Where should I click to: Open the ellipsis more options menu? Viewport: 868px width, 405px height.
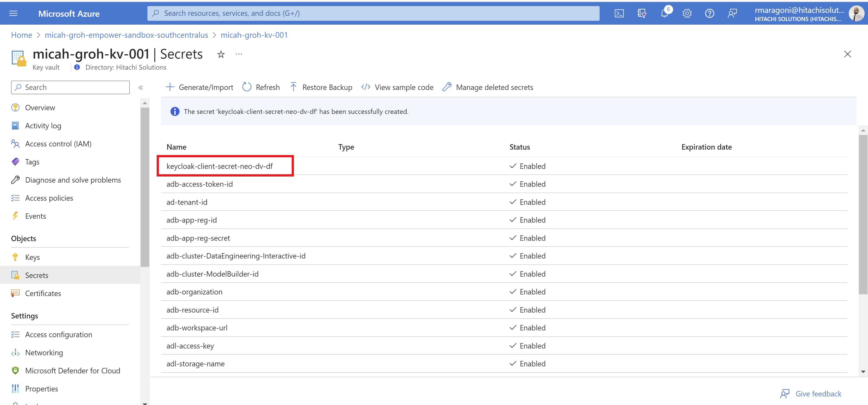point(239,54)
